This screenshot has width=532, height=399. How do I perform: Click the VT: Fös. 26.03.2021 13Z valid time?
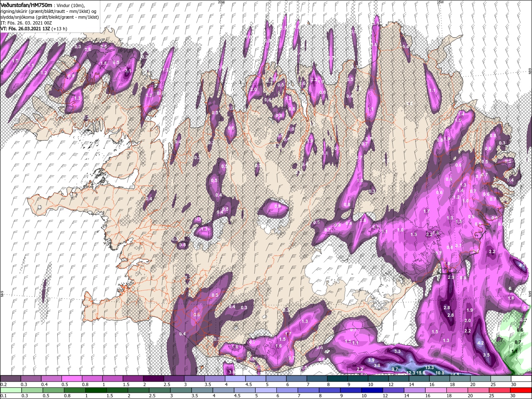pos(25,29)
